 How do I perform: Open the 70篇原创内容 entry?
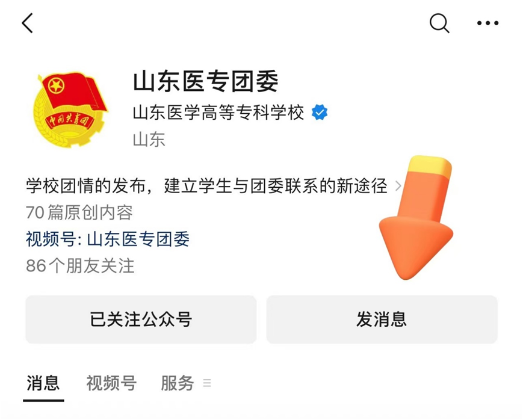pyautogui.click(x=79, y=212)
